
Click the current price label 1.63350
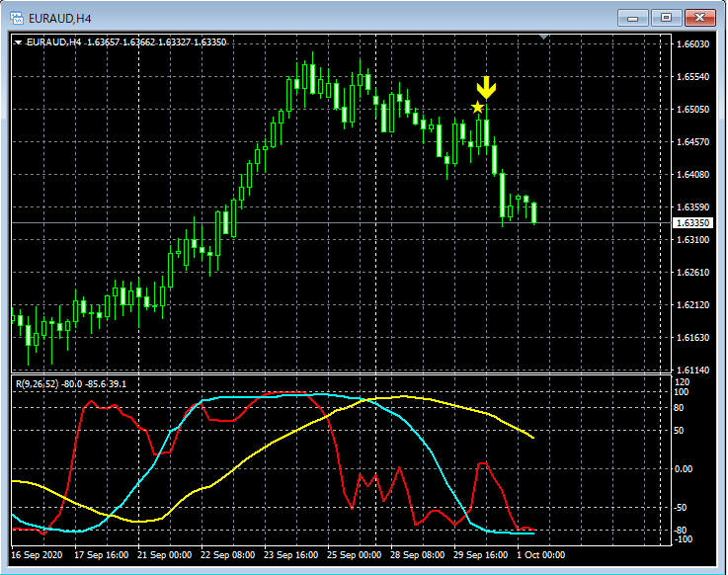692,223
